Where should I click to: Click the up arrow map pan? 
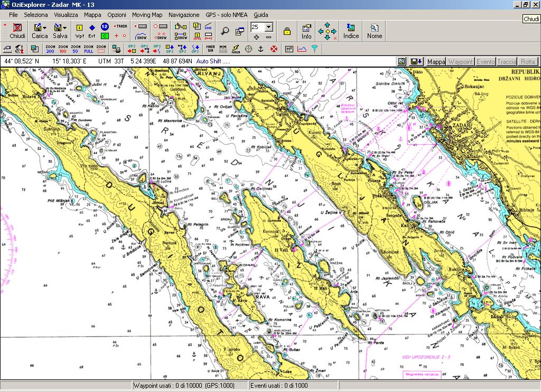point(327,25)
